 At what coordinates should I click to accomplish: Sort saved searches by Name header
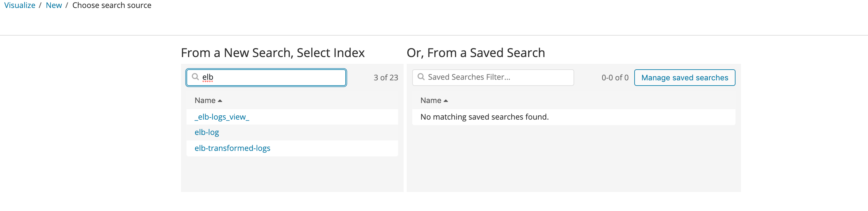click(x=431, y=101)
